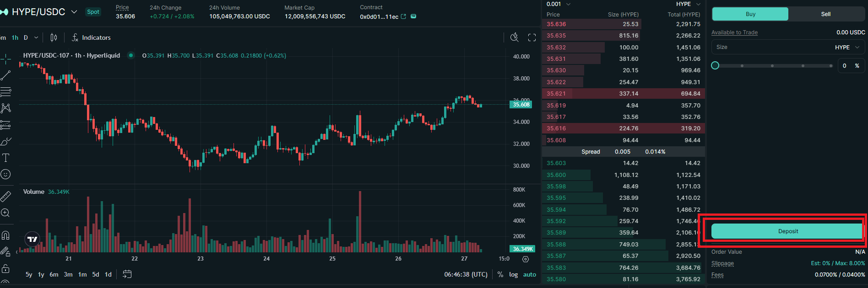Screen dimensions: 868x288
Task: Select the Fibonacci retracement lines tool
Action: click(5, 91)
